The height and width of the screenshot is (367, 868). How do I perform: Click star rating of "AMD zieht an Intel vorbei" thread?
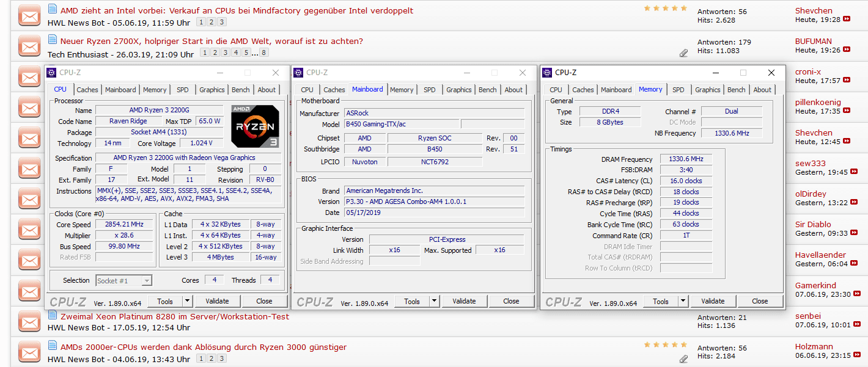click(x=666, y=8)
